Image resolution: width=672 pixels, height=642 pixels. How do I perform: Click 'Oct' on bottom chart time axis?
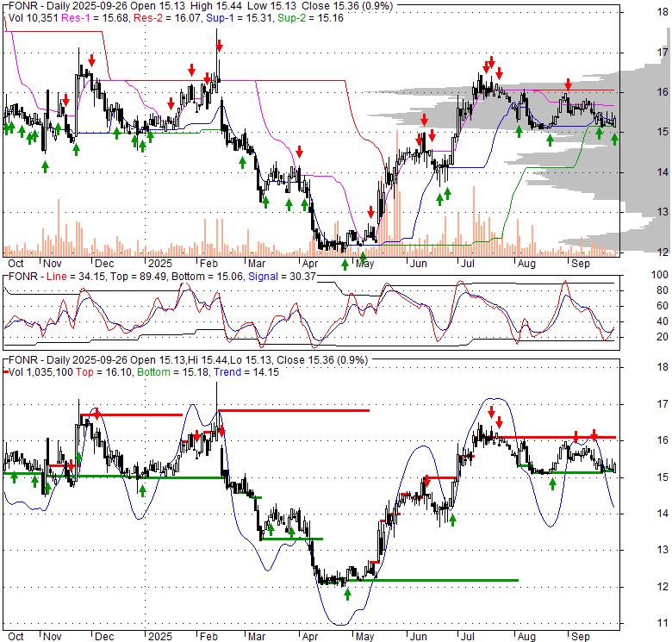pos(16,637)
